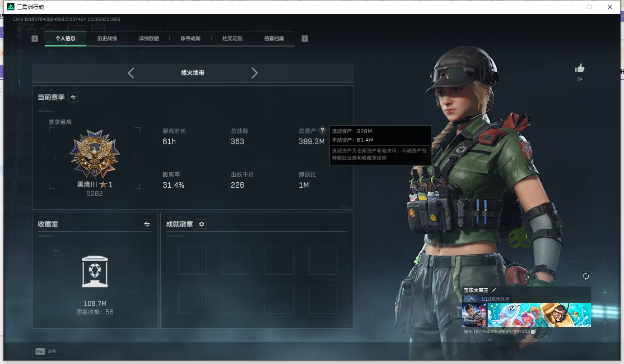Screen dimensions: 624x364
Task: Open the 个人信息 tab
Action: 65,38
